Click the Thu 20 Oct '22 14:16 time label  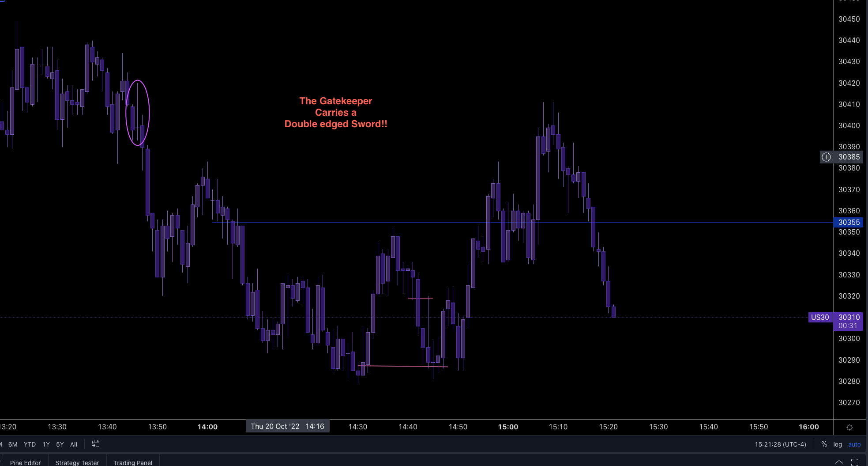(x=287, y=426)
